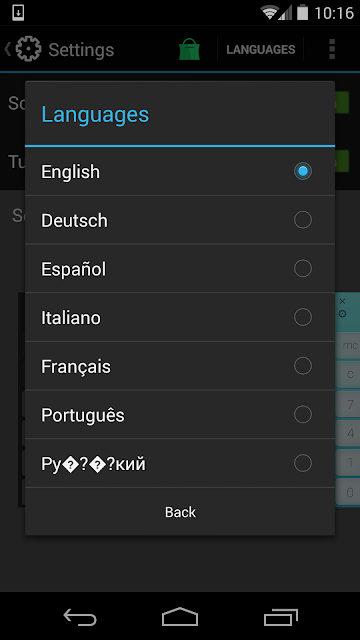This screenshot has width=360, height=640.
Task: Tap the download notification icon in status bar
Action: [x=18, y=13]
